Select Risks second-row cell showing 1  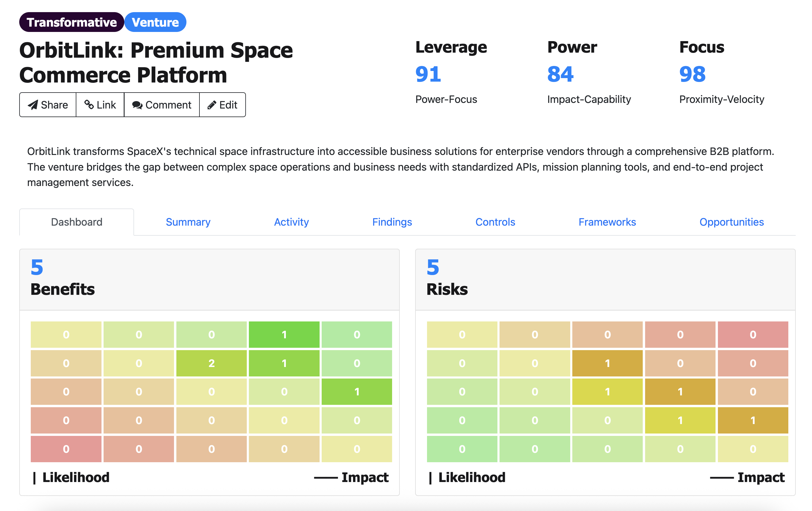coord(607,363)
